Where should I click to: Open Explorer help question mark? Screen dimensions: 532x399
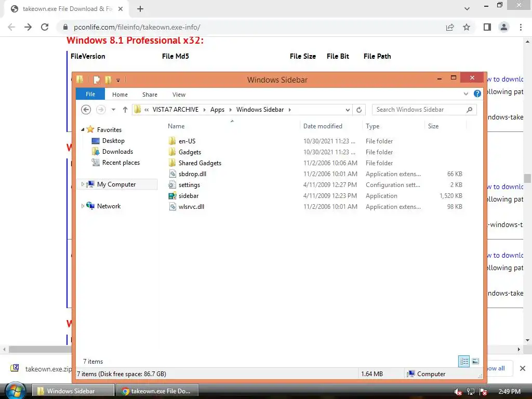click(477, 94)
